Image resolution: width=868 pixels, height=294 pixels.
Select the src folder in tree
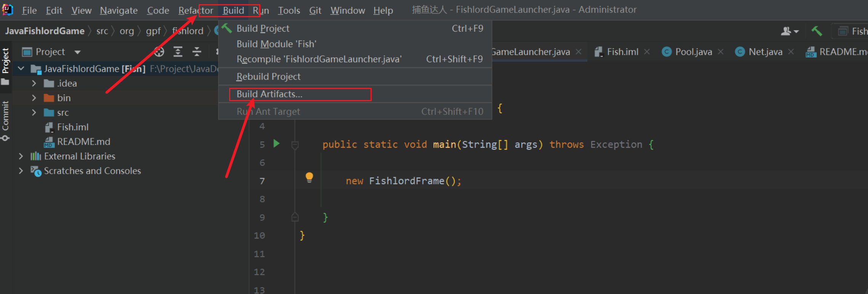[x=63, y=112]
